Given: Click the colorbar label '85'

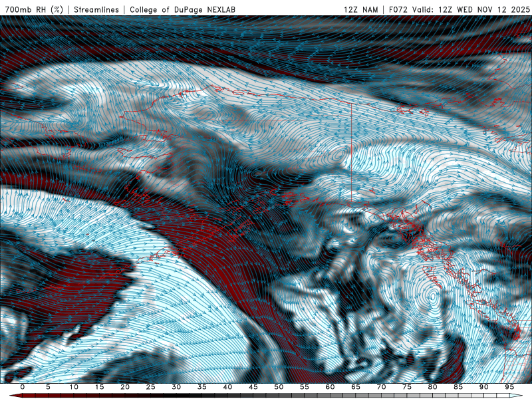Looking at the screenshot, I should 458,387.
